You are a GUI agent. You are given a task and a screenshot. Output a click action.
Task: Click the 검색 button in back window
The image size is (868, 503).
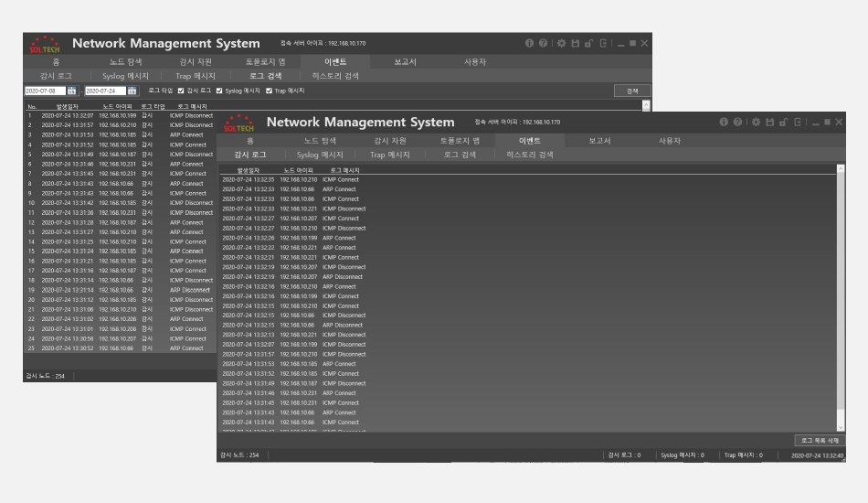pos(632,91)
